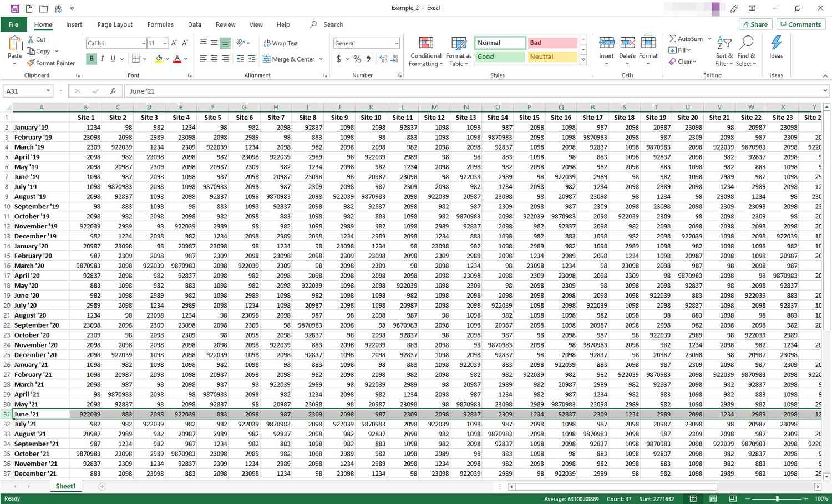The image size is (832, 504).
Task: Apply percent style to cells
Action: tap(357, 59)
